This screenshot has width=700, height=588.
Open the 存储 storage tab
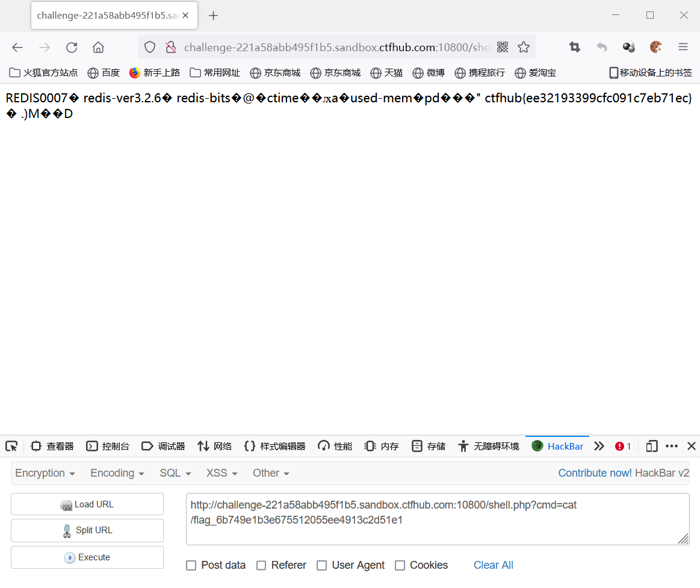tap(429, 446)
